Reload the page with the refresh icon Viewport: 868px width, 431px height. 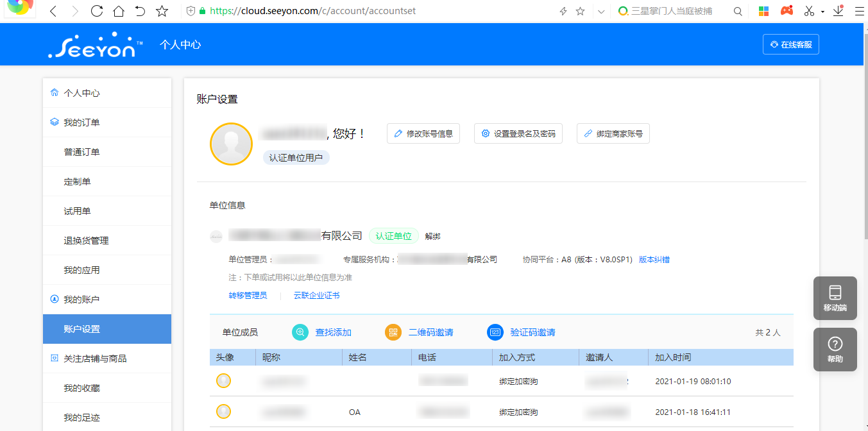point(97,11)
